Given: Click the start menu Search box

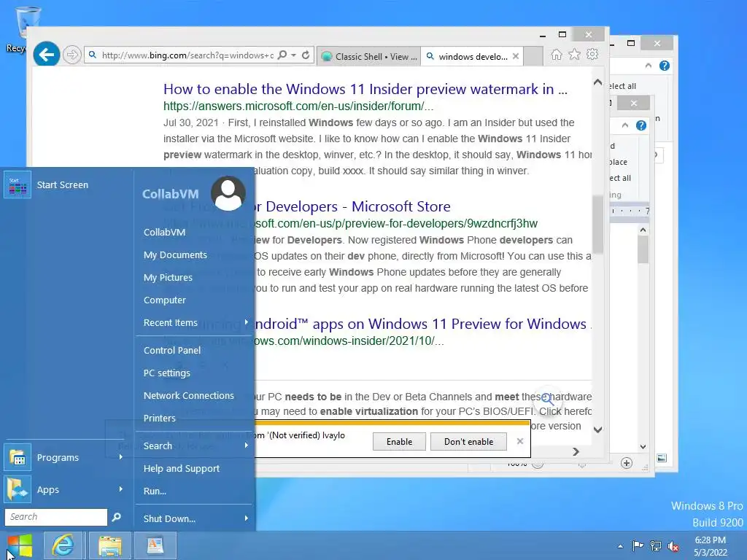Looking at the screenshot, I should point(55,517).
